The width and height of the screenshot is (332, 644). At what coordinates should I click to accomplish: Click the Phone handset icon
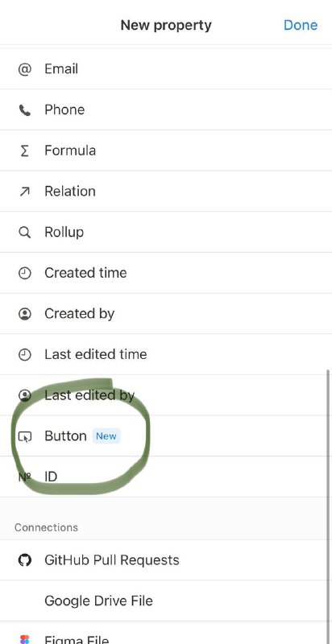tap(25, 109)
